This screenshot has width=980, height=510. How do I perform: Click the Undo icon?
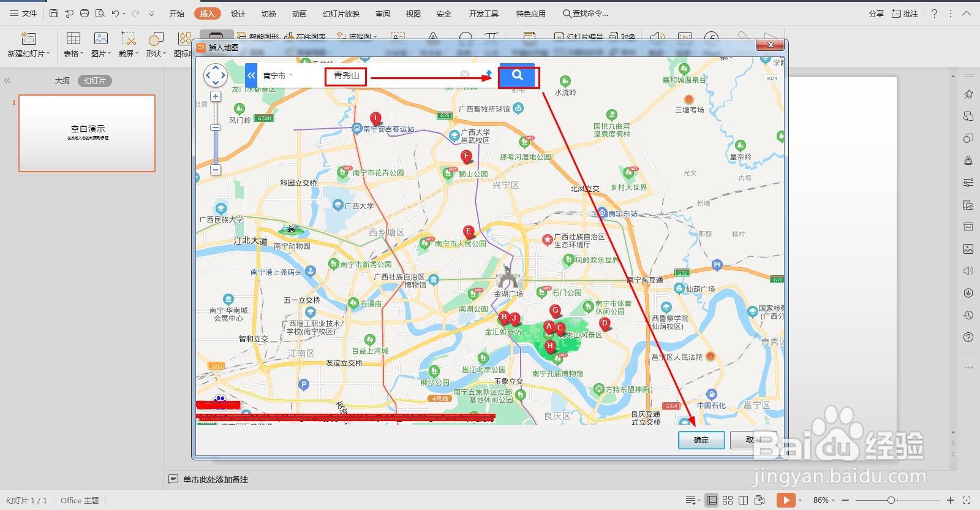click(115, 13)
